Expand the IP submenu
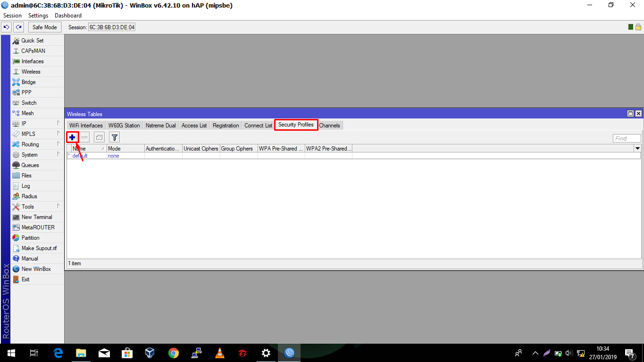The height and width of the screenshot is (362, 644). point(59,123)
